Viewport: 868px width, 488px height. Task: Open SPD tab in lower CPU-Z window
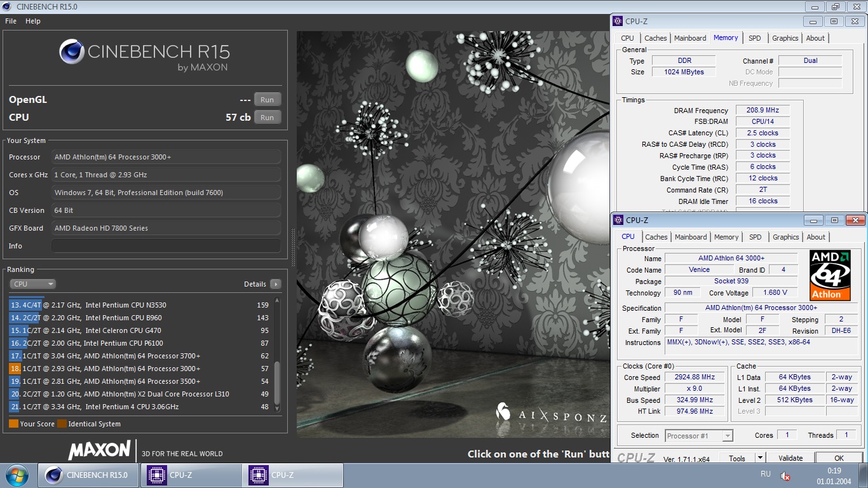point(755,237)
